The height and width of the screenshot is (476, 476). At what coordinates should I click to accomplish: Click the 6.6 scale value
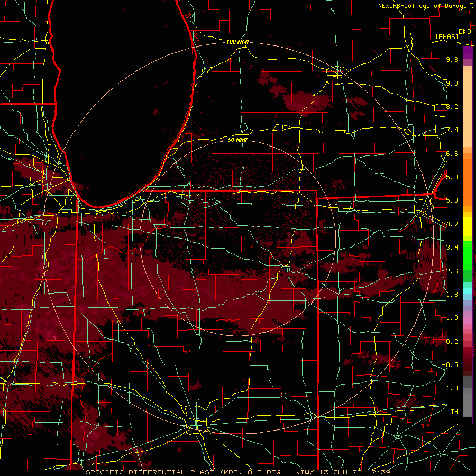coord(452,153)
